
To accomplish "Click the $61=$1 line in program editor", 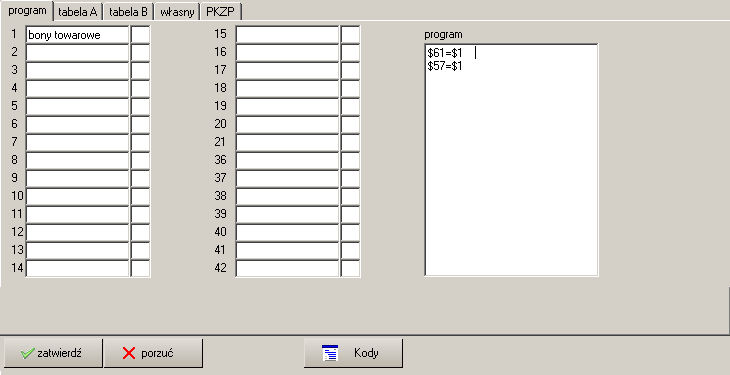I will [x=445, y=54].
